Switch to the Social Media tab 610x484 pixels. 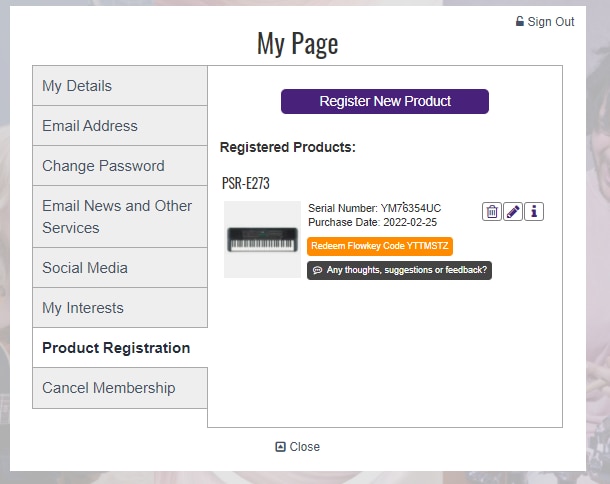[x=120, y=268]
